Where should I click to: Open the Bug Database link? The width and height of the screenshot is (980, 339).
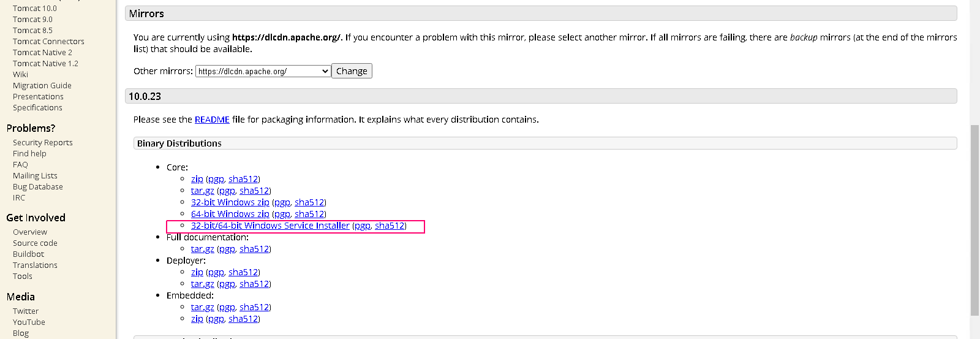coord(38,187)
